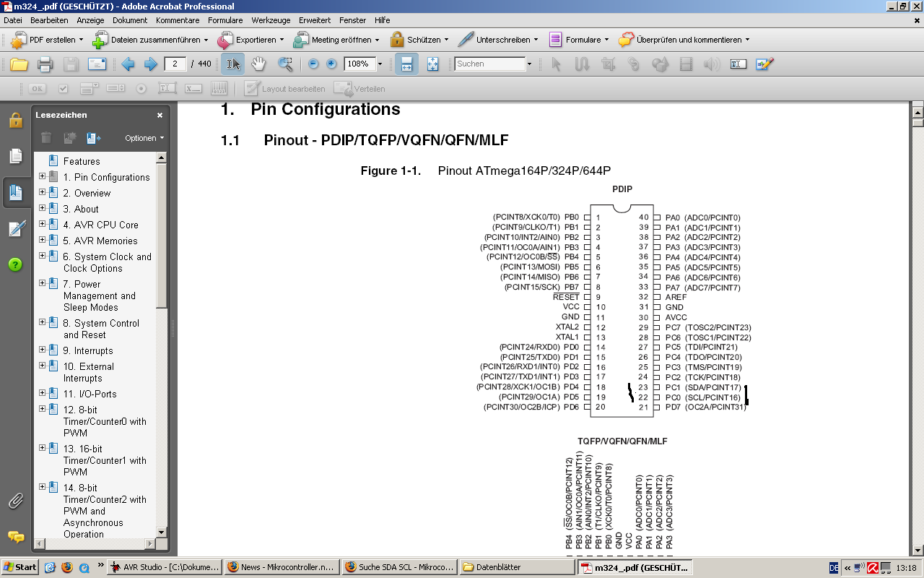Switch to Datenblätter folder in taskbar
The width and height of the screenshot is (924, 578).
coord(516,567)
